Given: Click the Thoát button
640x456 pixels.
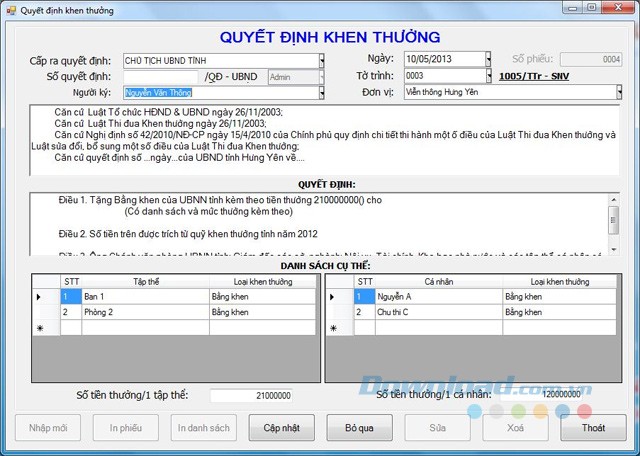Looking at the screenshot, I should click(593, 428).
